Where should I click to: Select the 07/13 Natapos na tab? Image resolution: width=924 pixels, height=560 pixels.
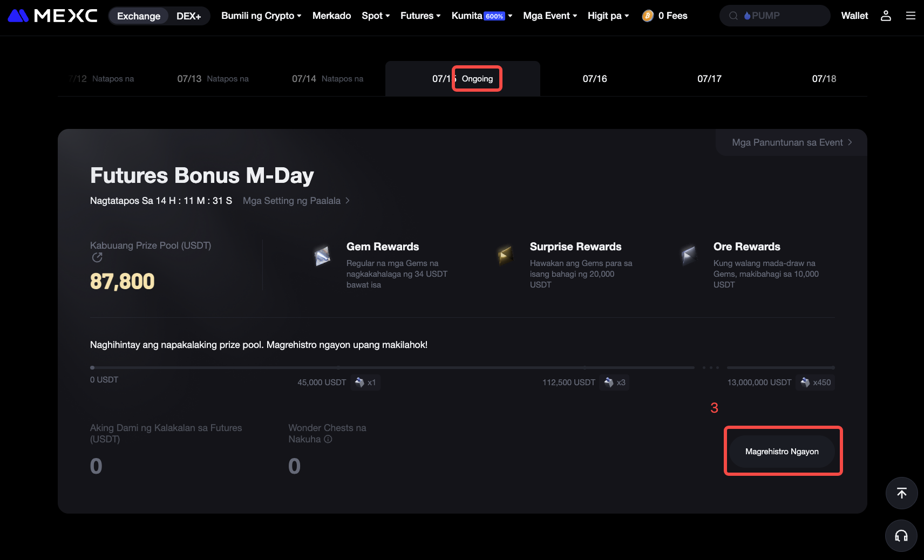coord(213,79)
